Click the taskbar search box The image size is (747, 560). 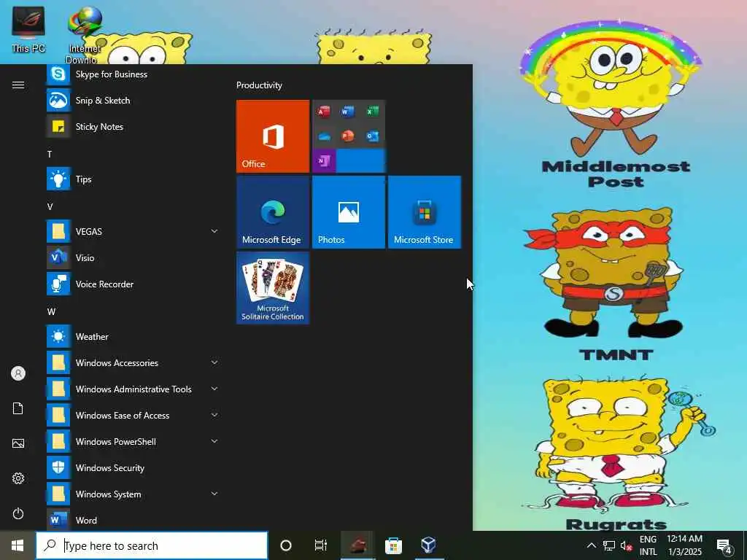pyautogui.click(x=152, y=545)
